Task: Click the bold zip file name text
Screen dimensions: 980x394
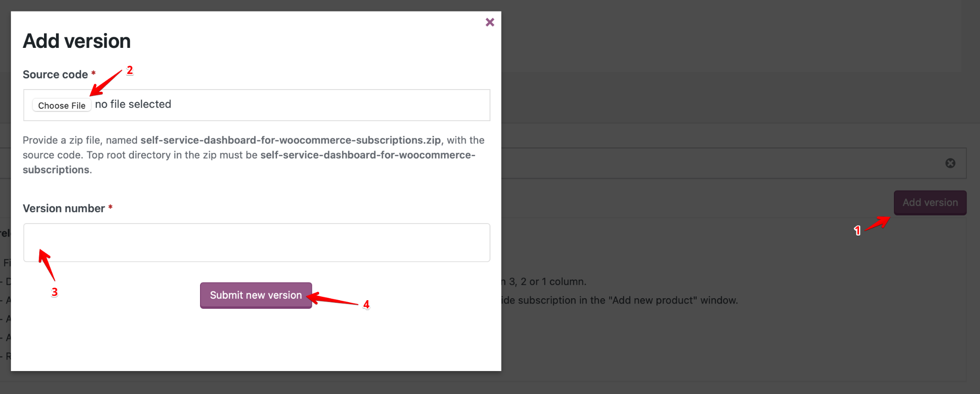Action: [290, 140]
